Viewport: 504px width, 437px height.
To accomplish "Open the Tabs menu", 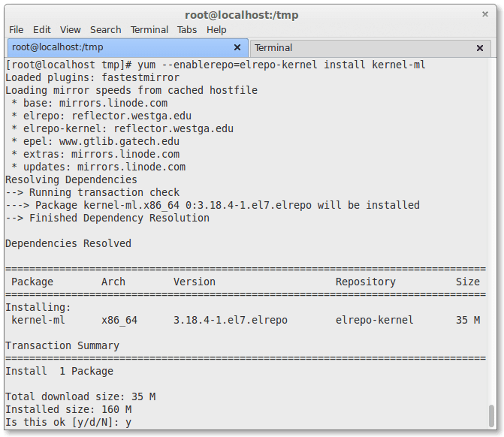I will pyautogui.click(x=187, y=30).
